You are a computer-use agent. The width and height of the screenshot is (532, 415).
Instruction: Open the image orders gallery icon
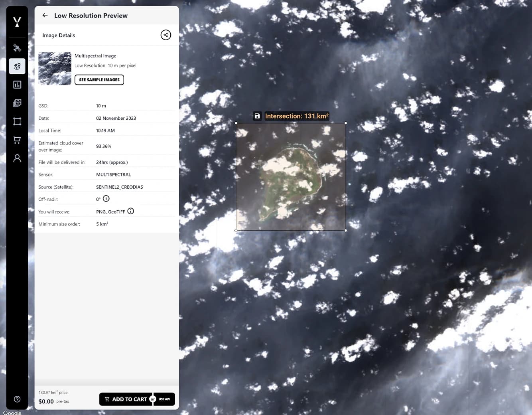(17, 103)
